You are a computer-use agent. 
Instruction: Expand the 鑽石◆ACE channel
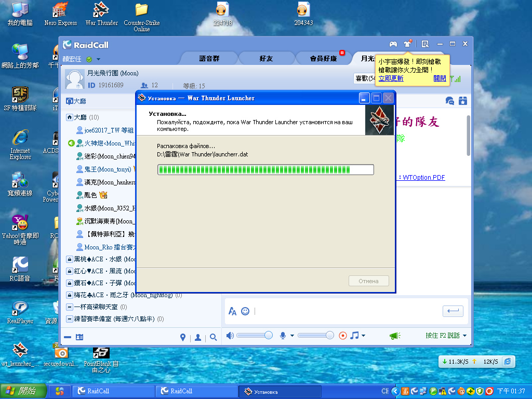69,283
